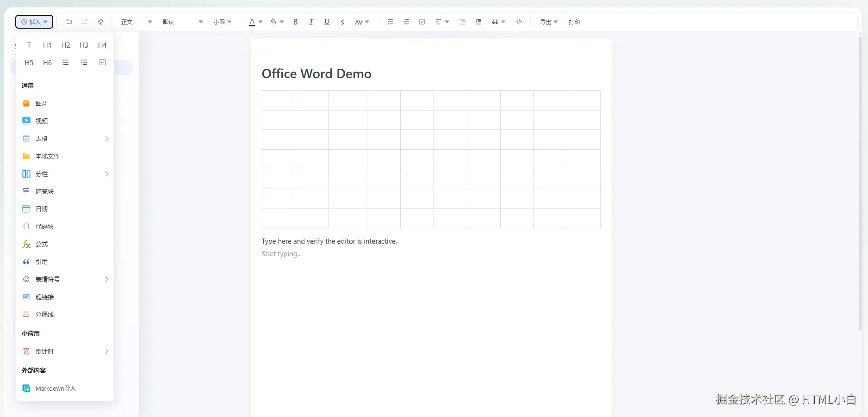Open the text color picker arrow

coord(260,22)
